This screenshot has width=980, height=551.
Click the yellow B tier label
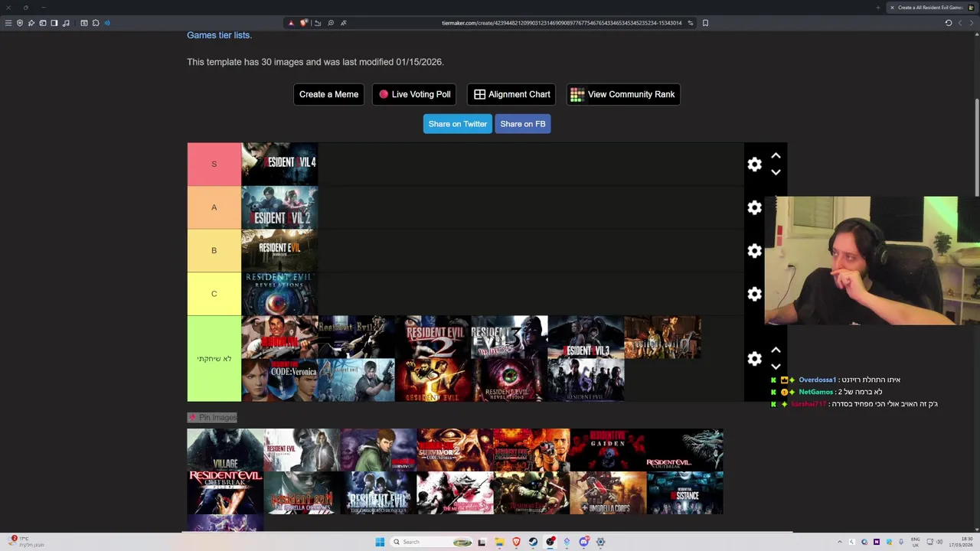[x=214, y=250]
